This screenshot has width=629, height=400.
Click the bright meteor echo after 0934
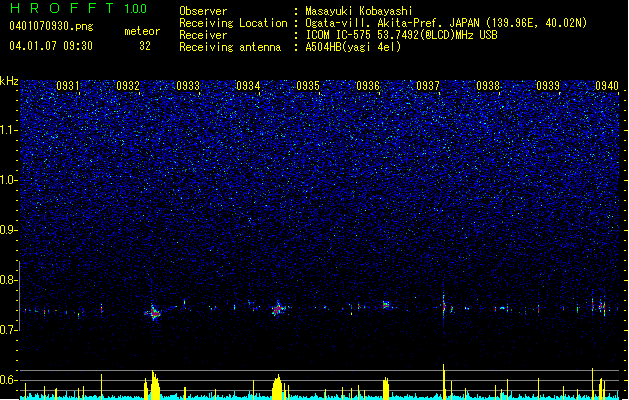(278, 309)
